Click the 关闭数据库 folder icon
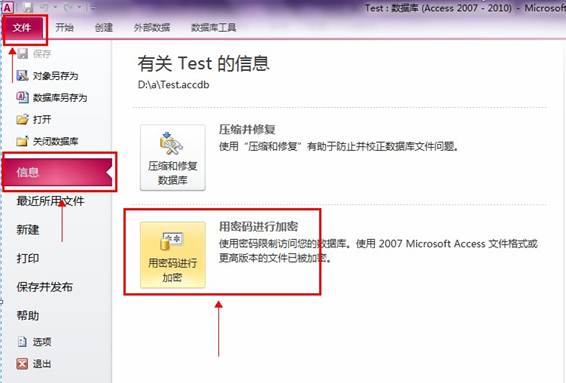This screenshot has height=383, width=566. (x=22, y=141)
